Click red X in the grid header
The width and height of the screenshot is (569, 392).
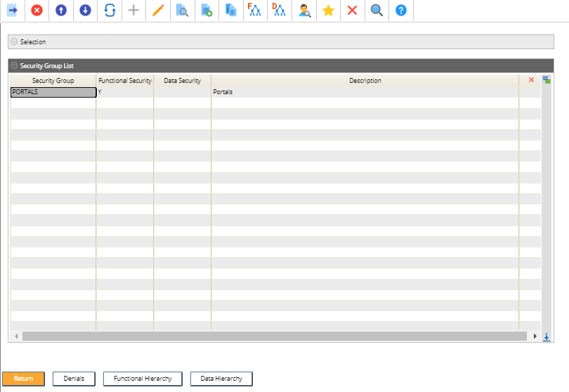(531, 80)
